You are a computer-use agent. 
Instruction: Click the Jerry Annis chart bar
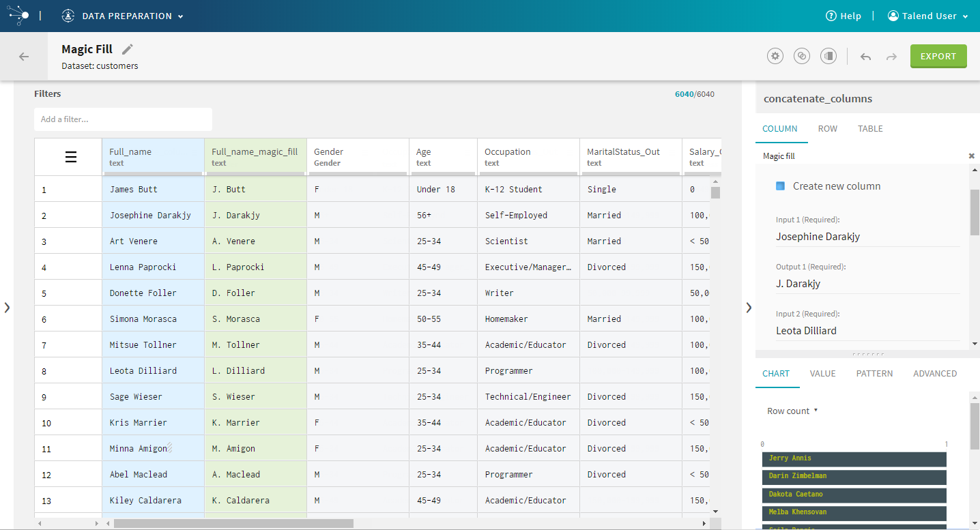[854, 458]
